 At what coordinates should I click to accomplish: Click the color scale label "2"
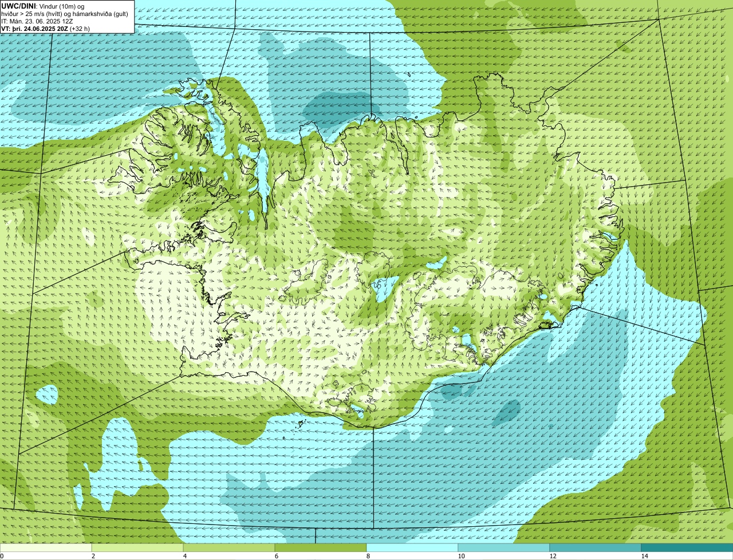[93, 556]
